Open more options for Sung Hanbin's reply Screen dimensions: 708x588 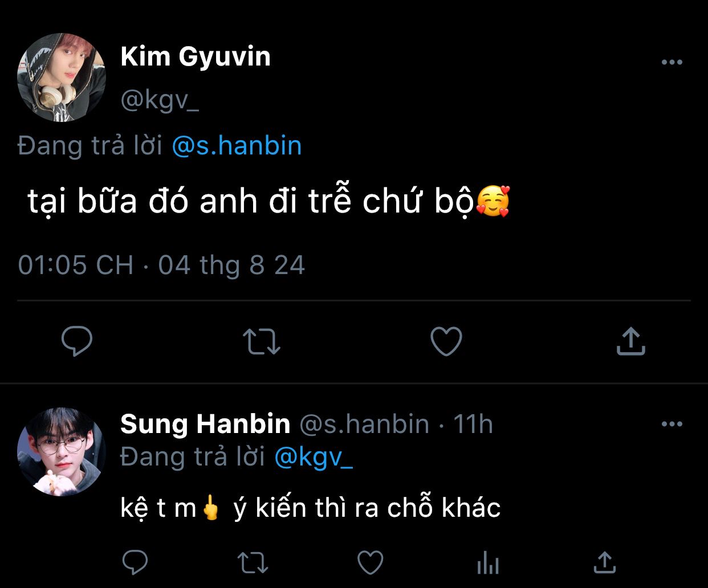(672, 424)
